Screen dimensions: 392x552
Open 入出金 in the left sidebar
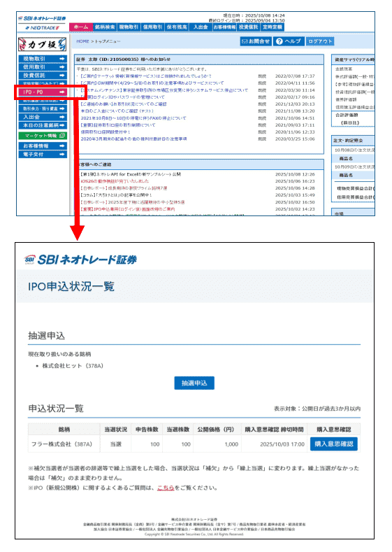pos(43,117)
